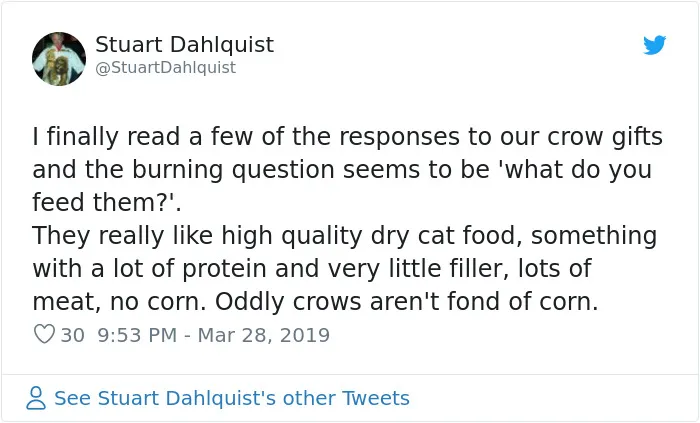Click the 'feed them?' line of text
Viewport: 700px width, 423px height.
click(107, 202)
